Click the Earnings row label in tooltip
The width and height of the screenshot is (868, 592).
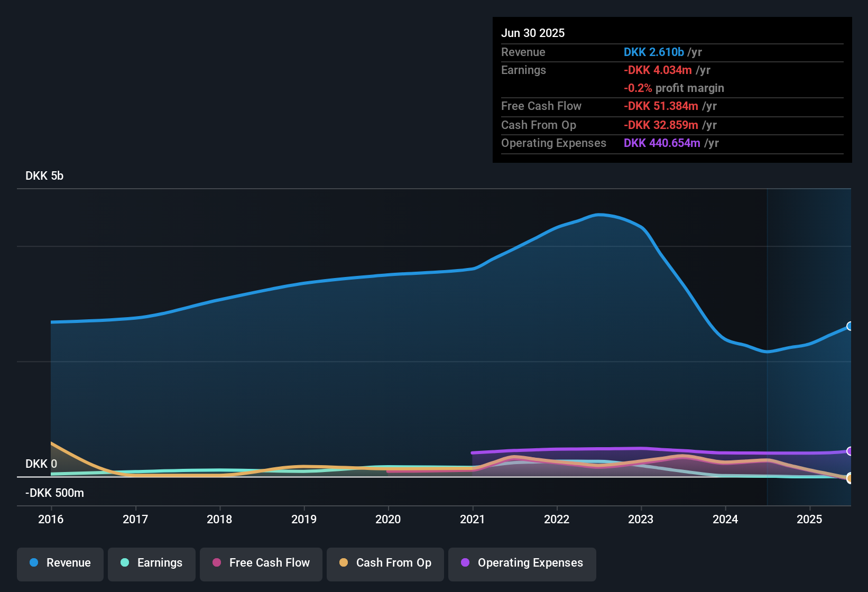point(523,70)
